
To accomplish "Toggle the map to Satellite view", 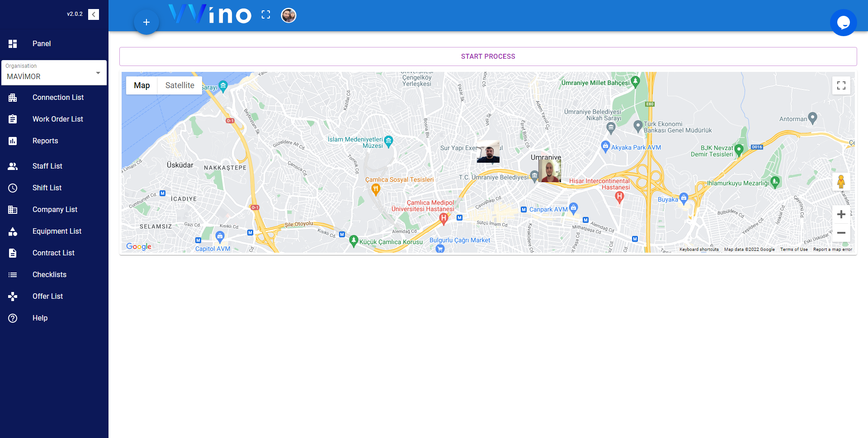I will click(179, 85).
